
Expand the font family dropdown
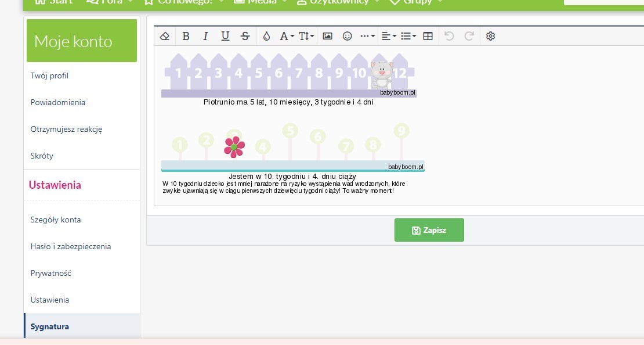[287, 36]
